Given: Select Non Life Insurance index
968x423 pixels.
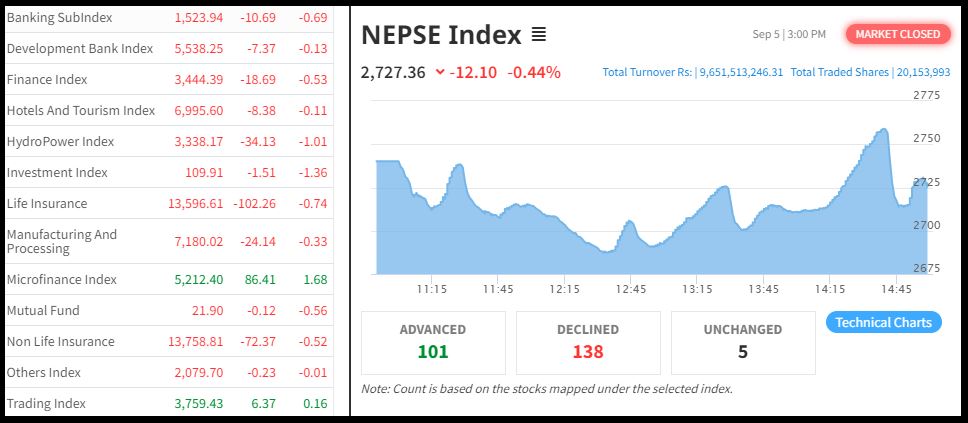Looking at the screenshot, I should [61, 341].
